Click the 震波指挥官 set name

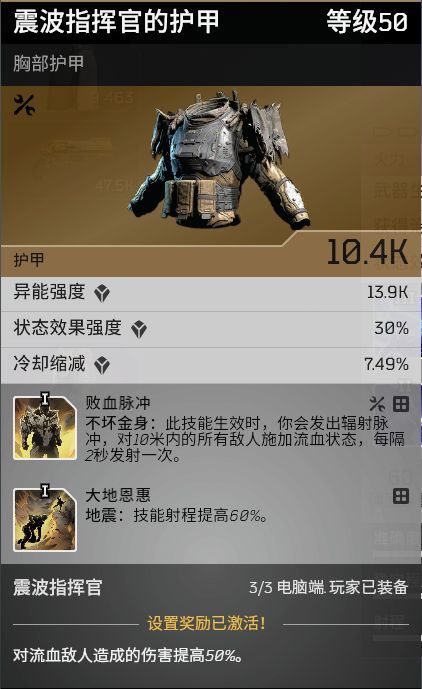click(58, 587)
